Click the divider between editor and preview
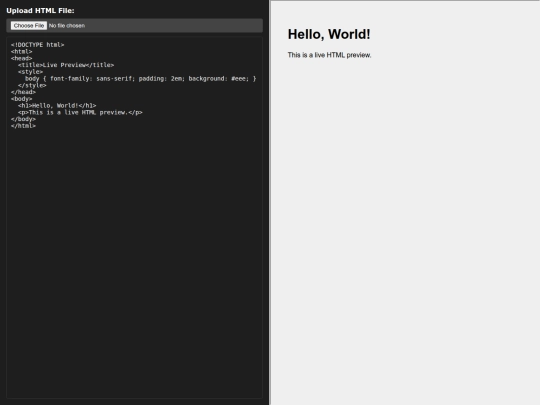This screenshot has width=540, height=405. point(270,202)
